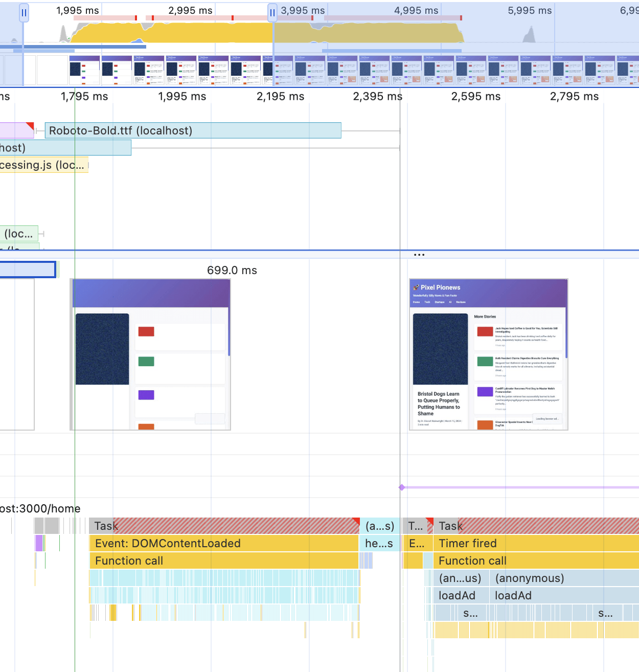
Task: Click the purple diamond timing marker
Action: coord(402,487)
